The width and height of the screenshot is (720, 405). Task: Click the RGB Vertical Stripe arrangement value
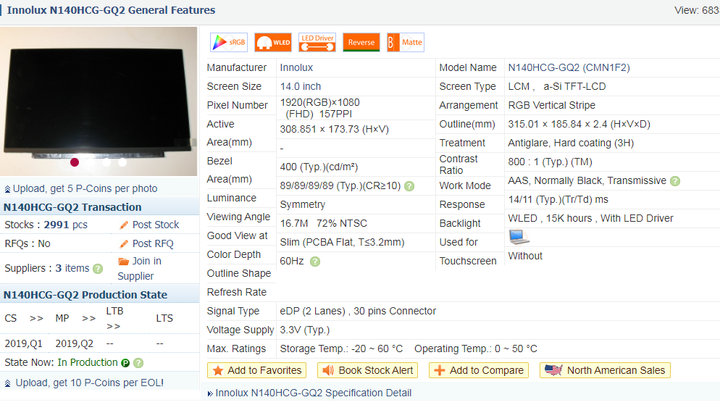click(x=551, y=106)
